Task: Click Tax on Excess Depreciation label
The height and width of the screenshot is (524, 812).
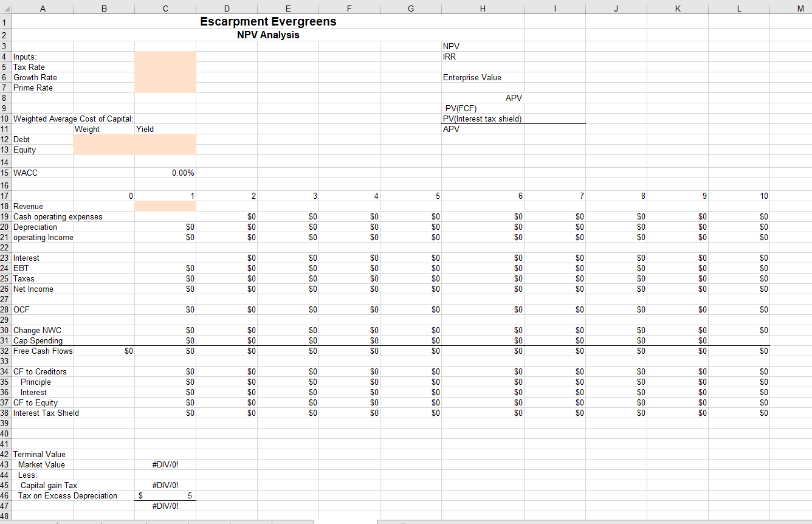Action: (67, 495)
